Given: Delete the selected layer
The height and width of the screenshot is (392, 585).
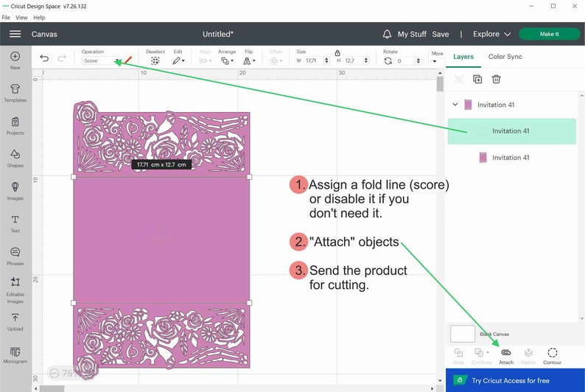Looking at the screenshot, I should coord(496,79).
